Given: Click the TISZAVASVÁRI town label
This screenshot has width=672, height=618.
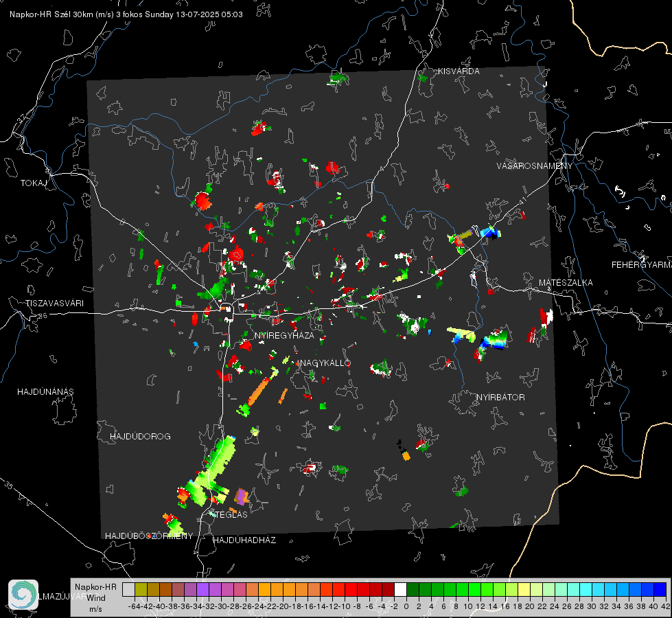Looking at the screenshot, I should click(55, 304).
